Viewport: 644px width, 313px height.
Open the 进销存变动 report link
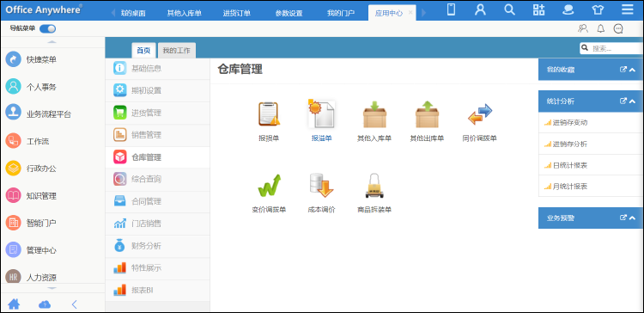[569, 123]
